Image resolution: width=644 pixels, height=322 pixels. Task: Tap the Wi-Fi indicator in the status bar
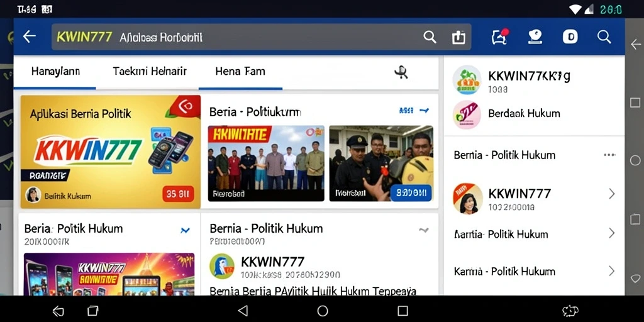pos(575,9)
